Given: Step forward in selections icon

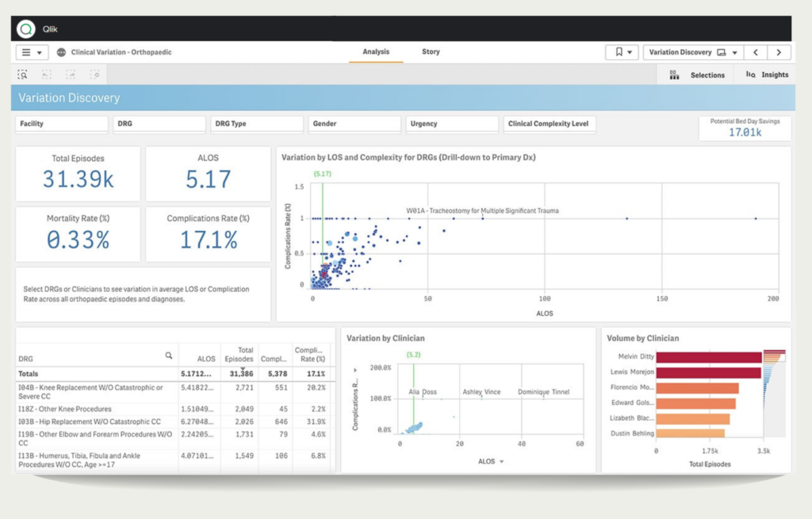Looking at the screenshot, I should tap(71, 75).
